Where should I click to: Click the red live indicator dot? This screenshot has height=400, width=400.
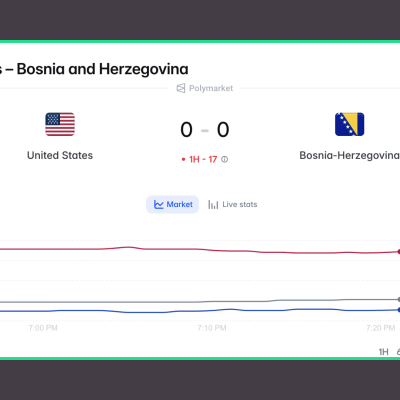point(183,160)
